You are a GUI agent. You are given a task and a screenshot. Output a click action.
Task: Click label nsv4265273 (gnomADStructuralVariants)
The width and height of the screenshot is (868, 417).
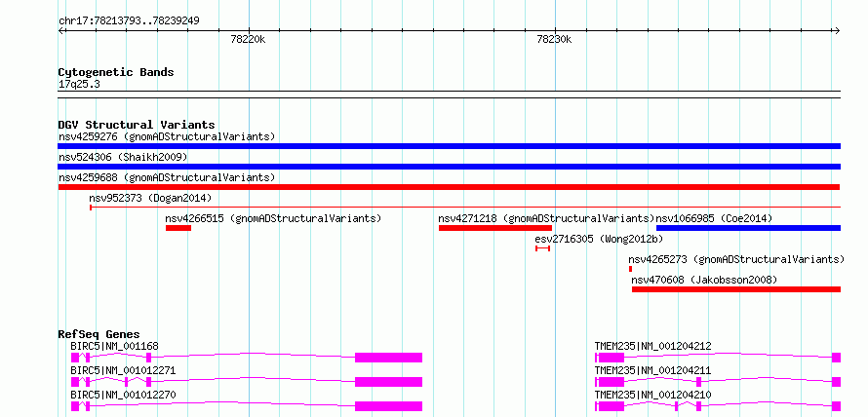pyautogui.click(x=736, y=259)
